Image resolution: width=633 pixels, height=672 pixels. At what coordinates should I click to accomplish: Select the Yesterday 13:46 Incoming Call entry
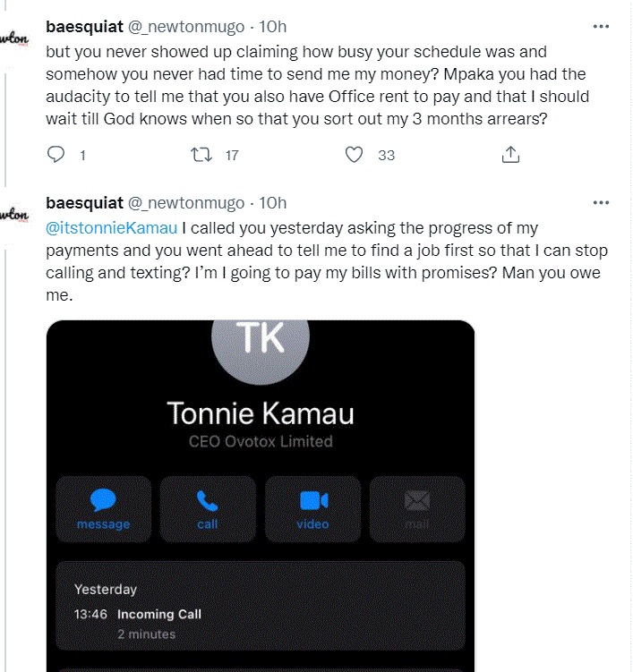tap(261, 606)
